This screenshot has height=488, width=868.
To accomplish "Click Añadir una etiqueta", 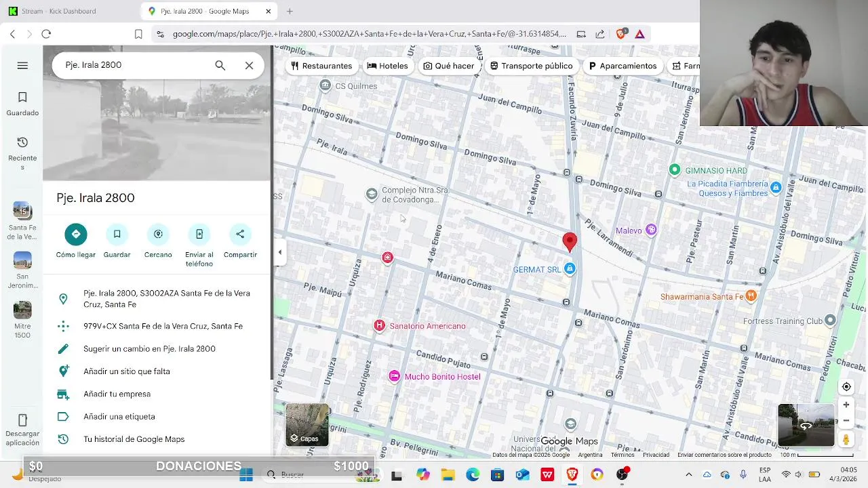I will click(x=157, y=417).
